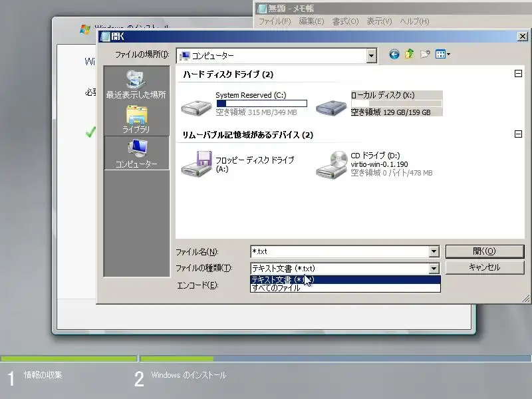Click the Windows flag icon in the installer
This screenshot has width=532, height=399.
tap(85, 29)
